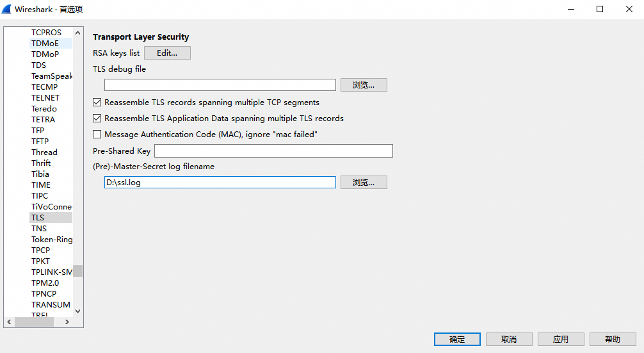Open the Token-Ring protocol preferences
Viewport: 644px width, 353px height.
click(x=52, y=239)
